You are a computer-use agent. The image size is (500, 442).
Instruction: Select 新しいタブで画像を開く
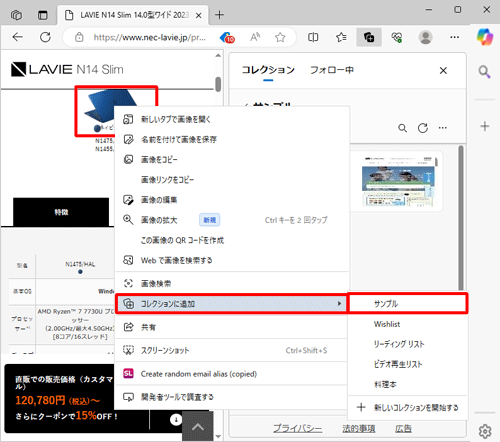tap(232, 119)
